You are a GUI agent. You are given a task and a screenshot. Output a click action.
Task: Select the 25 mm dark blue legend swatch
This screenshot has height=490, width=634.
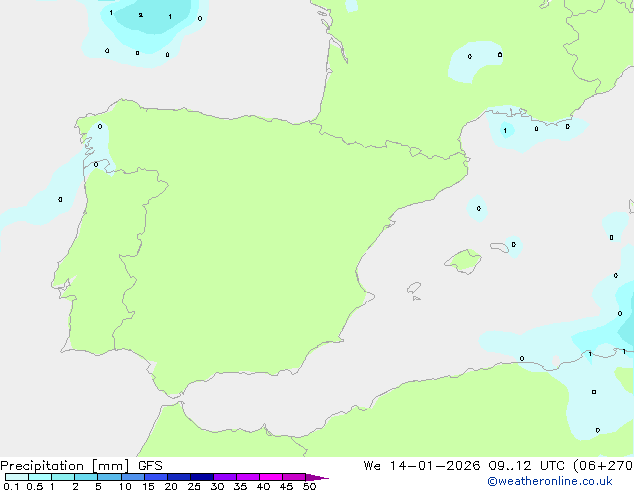click(202, 477)
